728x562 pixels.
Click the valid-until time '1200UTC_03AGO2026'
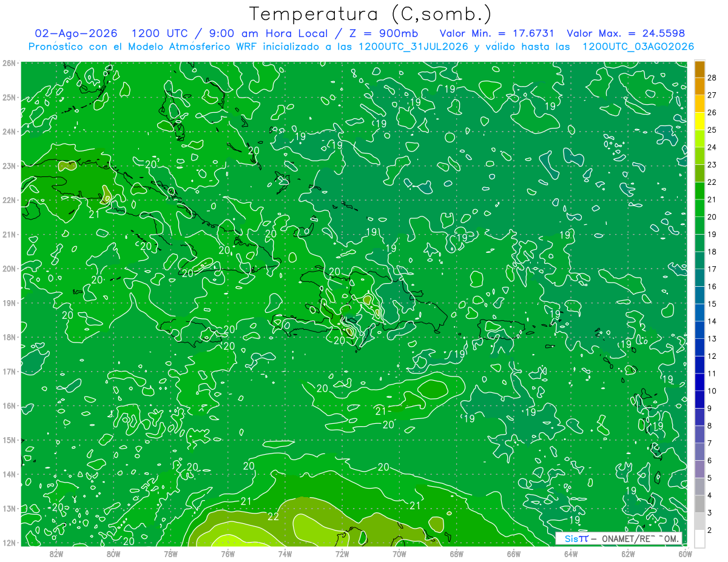tap(638, 47)
